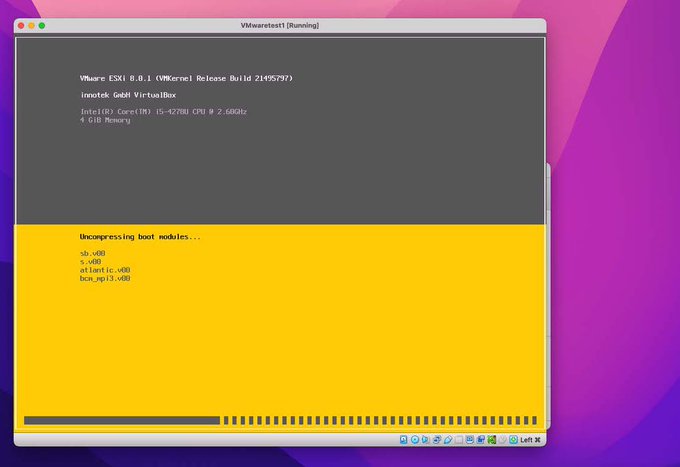This screenshot has height=467, width=680.
Task: Click the 's.v00' module entry
Action: [x=90, y=261]
